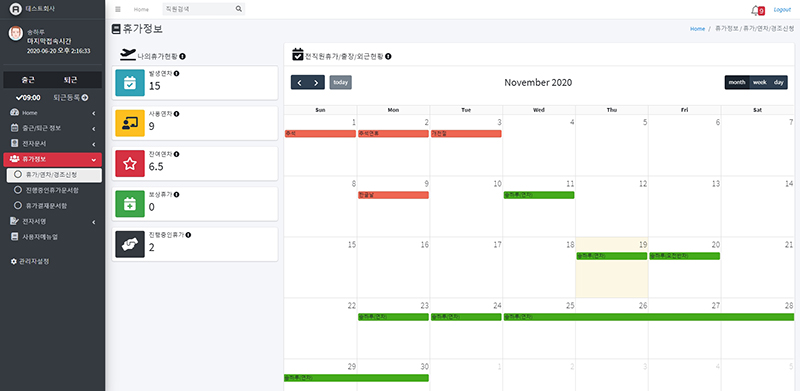The width and height of the screenshot is (800, 391).
Task: Click the 6.5 remaining leave value
Action: (156, 166)
